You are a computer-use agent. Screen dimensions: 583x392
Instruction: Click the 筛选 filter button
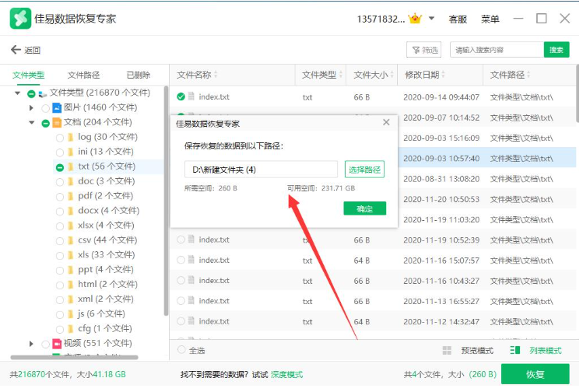424,50
